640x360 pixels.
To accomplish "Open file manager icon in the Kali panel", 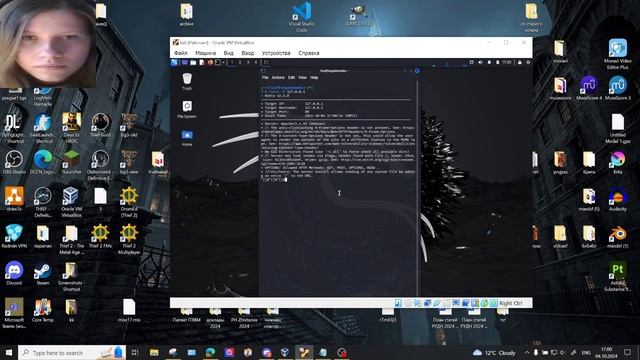I will (x=193, y=62).
